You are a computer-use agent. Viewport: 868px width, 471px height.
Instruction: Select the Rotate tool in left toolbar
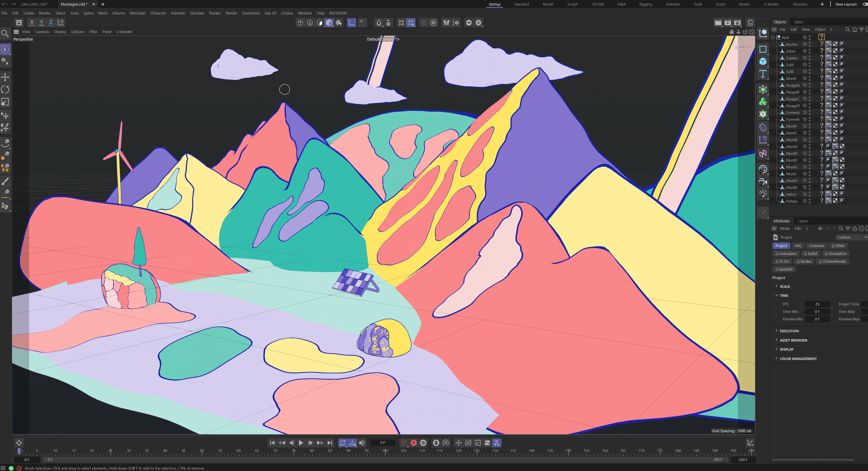(x=5, y=89)
